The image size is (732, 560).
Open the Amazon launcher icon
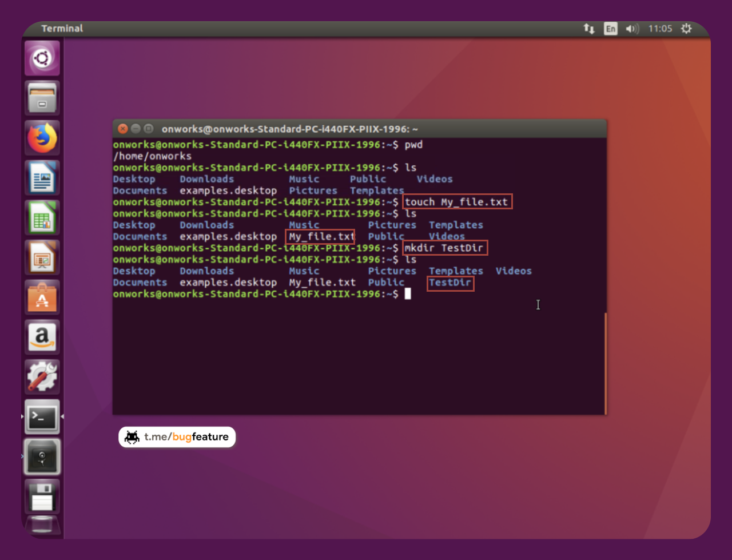tap(42, 337)
